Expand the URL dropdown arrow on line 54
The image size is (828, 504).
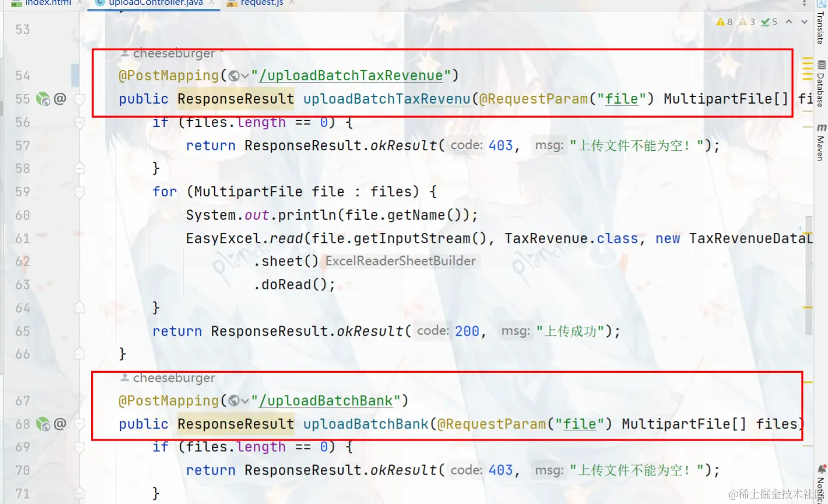pyautogui.click(x=245, y=77)
